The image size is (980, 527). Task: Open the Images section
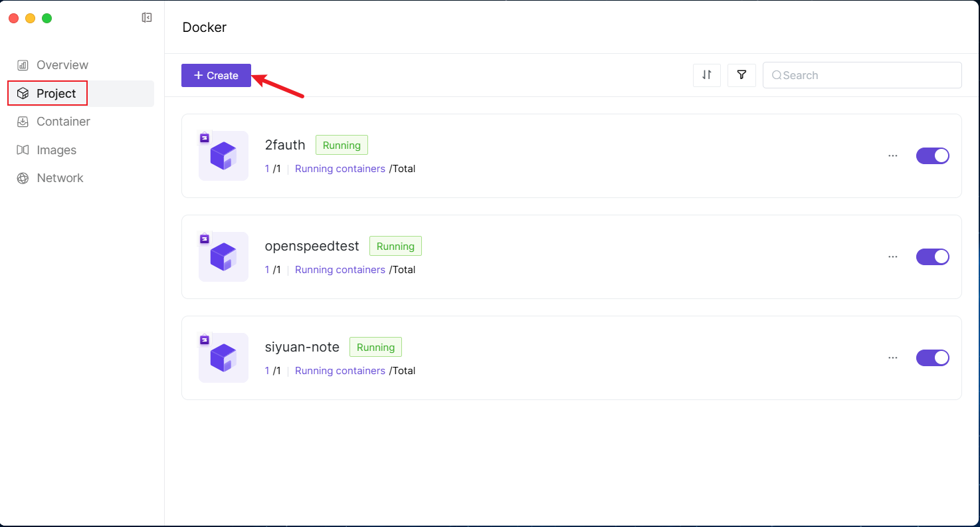(56, 150)
